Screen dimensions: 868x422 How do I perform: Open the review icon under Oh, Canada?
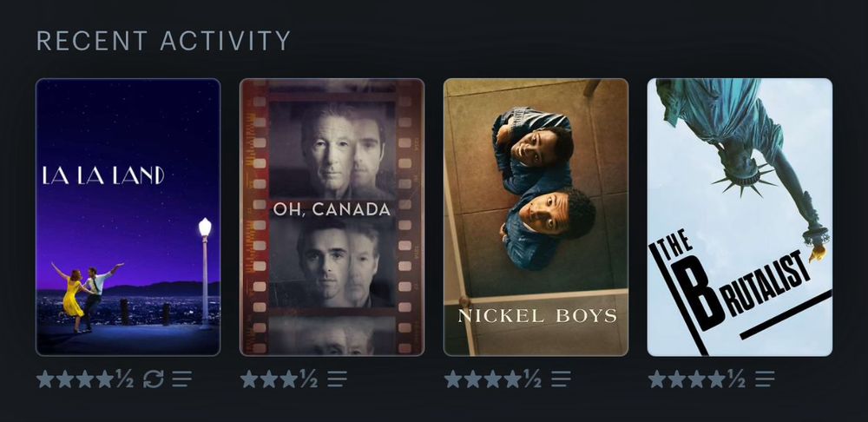coord(337,379)
